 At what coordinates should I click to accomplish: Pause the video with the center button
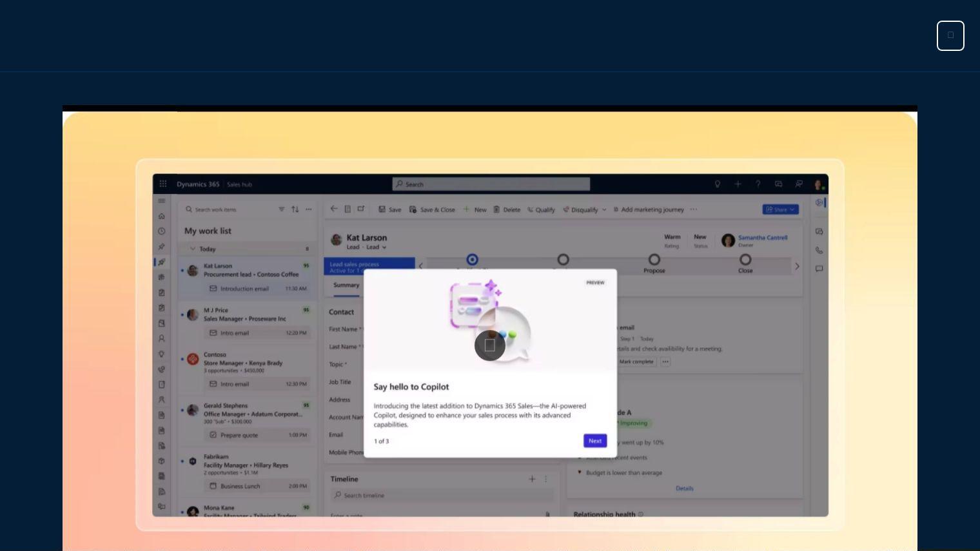pos(490,345)
